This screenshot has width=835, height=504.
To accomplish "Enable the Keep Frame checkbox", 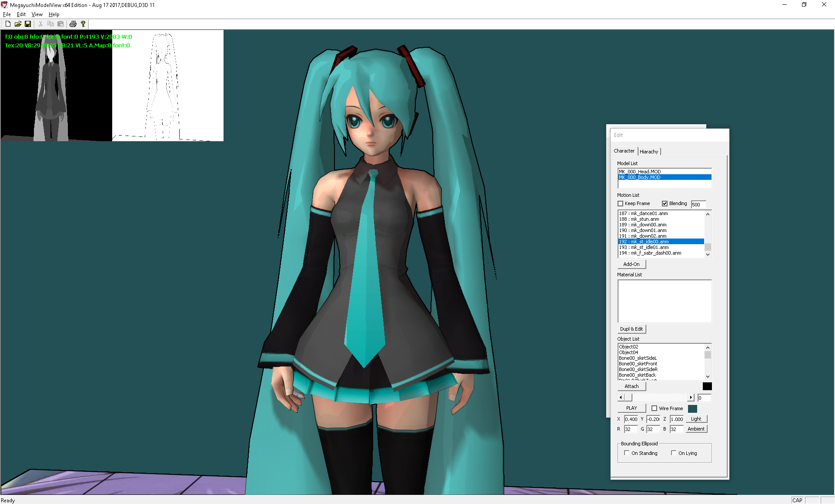I will 621,203.
